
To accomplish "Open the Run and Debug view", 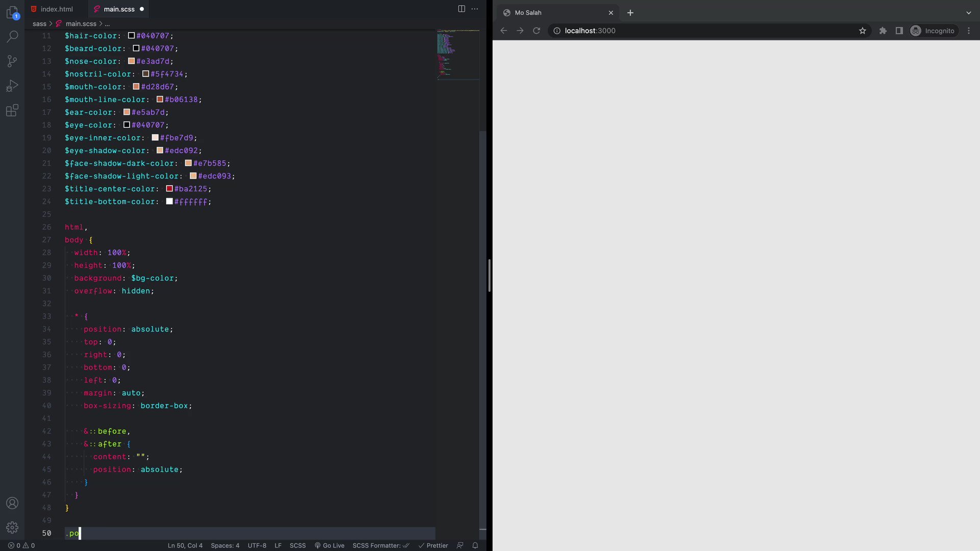I will [x=12, y=86].
